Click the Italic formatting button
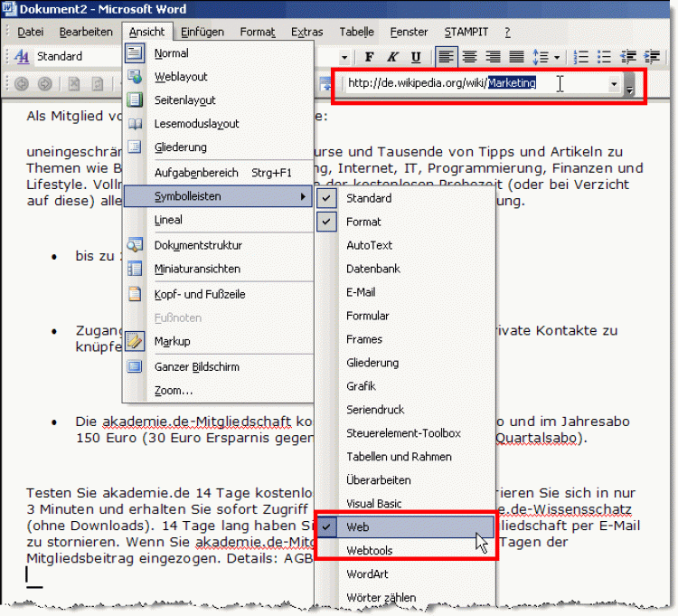The width and height of the screenshot is (678, 616). click(x=392, y=57)
